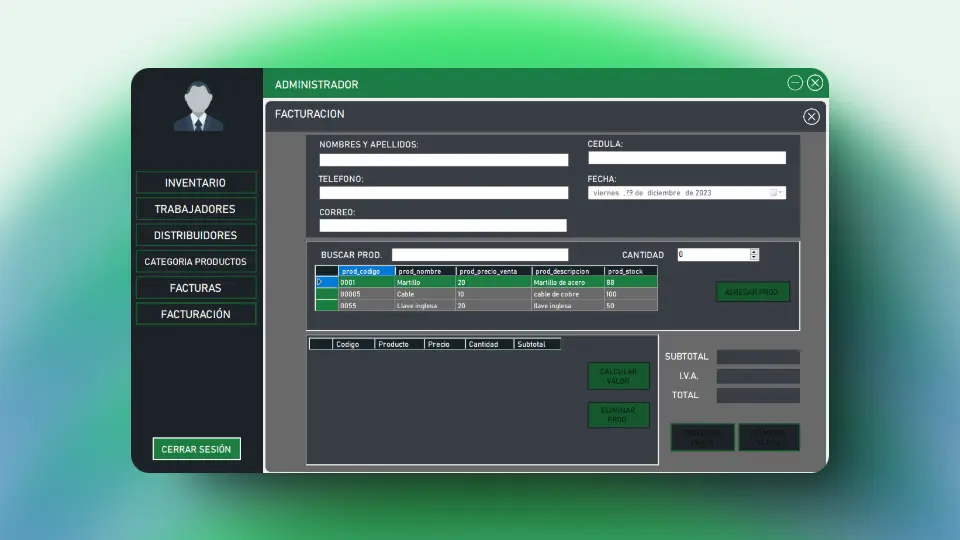
Task: Close the FACTURACION panel with its X icon
Action: click(811, 116)
